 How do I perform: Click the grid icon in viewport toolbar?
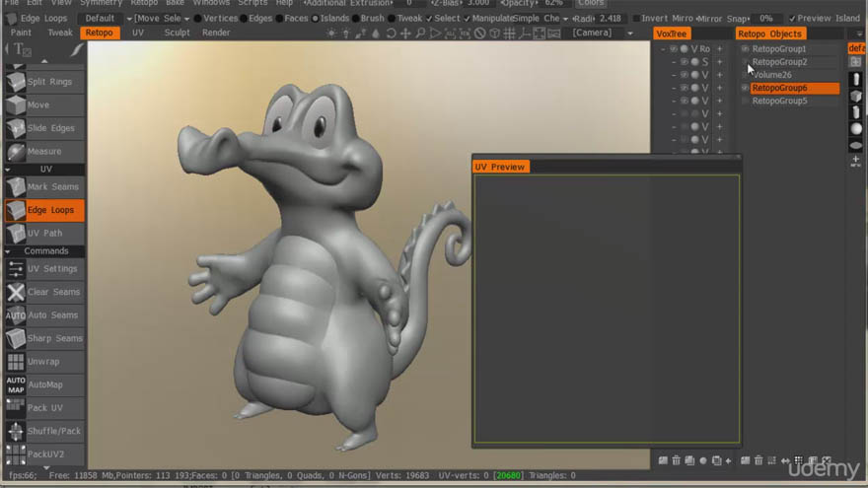tap(509, 34)
